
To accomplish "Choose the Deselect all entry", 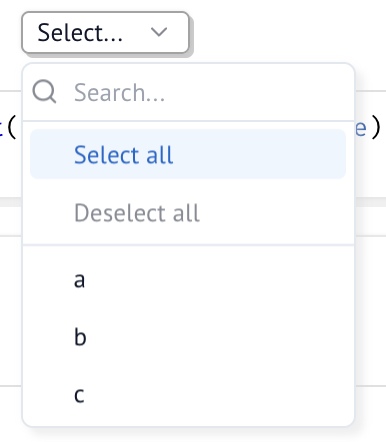I will pyautogui.click(x=188, y=212).
